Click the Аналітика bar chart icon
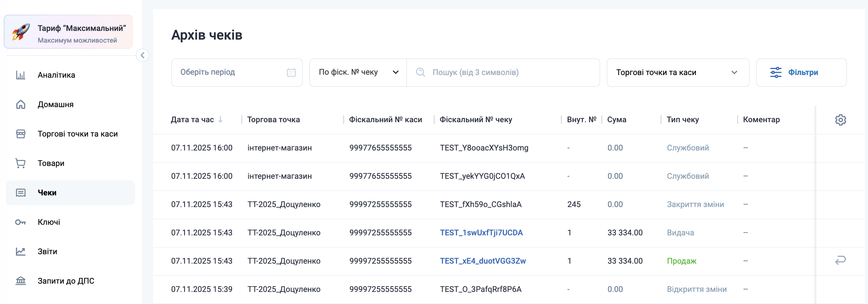Screen dimensions: 868x304 point(21,75)
